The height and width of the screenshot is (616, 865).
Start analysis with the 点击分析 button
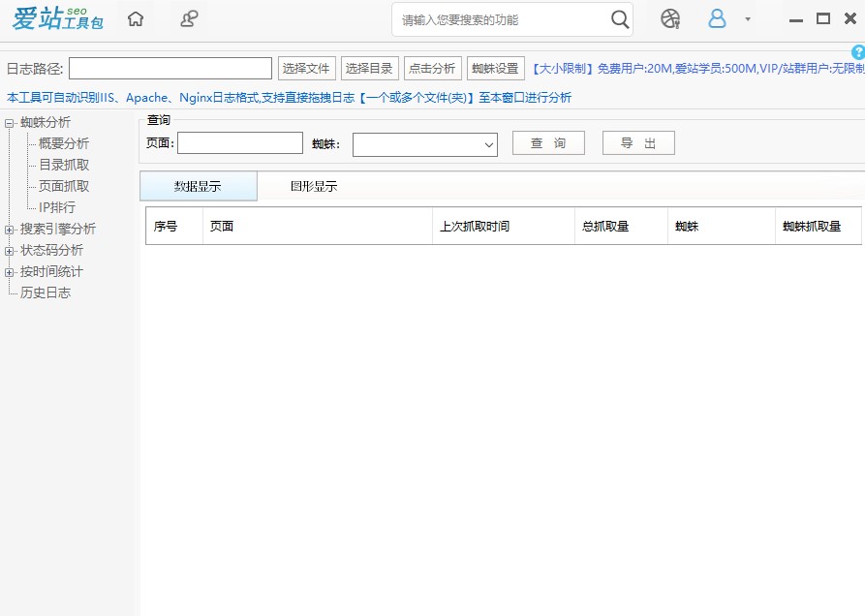click(x=432, y=69)
